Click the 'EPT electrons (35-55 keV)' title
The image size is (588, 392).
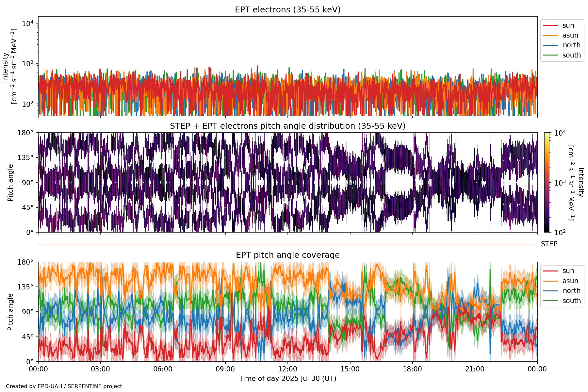(287, 10)
